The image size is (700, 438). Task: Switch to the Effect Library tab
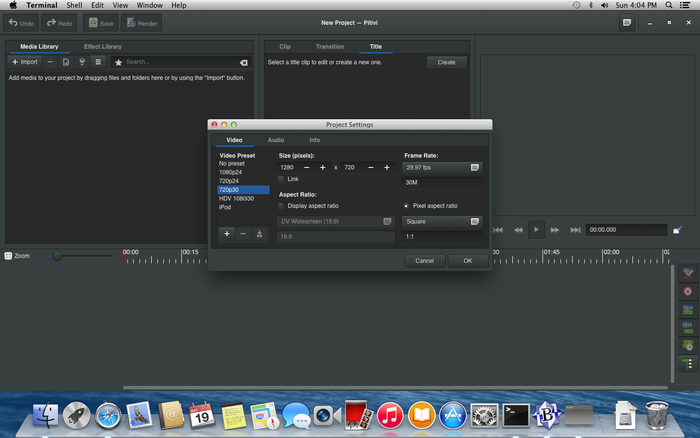103,46
